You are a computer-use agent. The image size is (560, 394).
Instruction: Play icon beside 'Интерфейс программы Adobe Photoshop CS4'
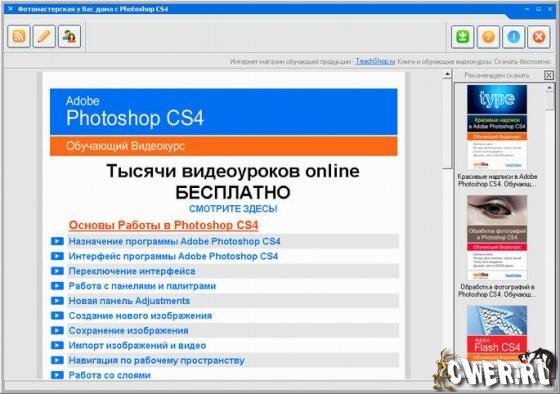[x=57, y=256]
